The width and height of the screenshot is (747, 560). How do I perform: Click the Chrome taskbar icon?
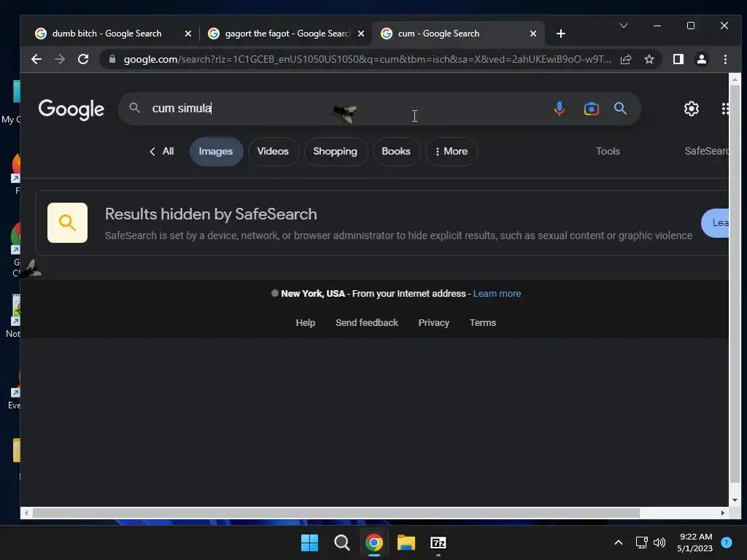click(x=374, y=542)
